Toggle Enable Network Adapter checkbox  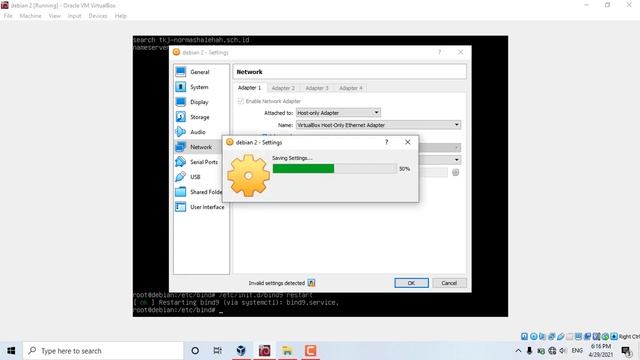[x=241, y=101]
